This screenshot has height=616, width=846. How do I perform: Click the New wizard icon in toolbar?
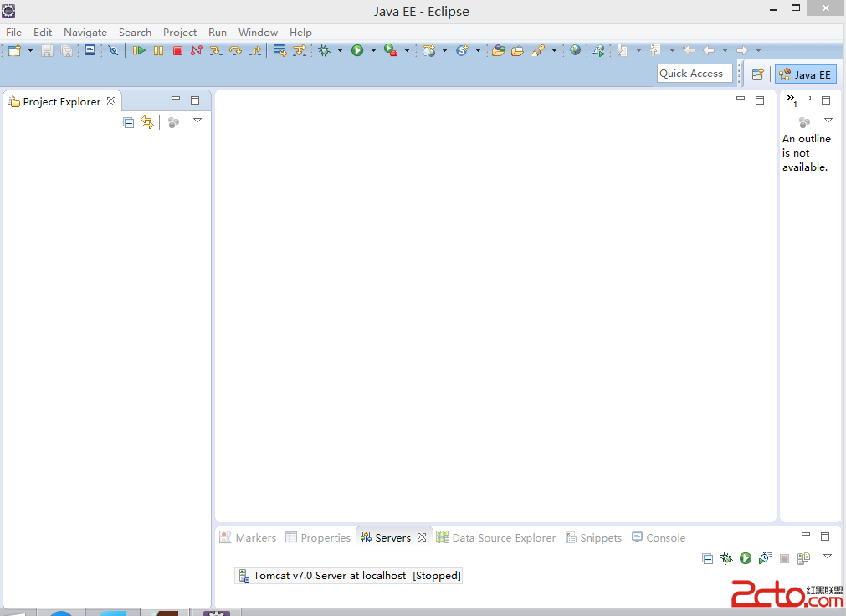click(14, 50)
